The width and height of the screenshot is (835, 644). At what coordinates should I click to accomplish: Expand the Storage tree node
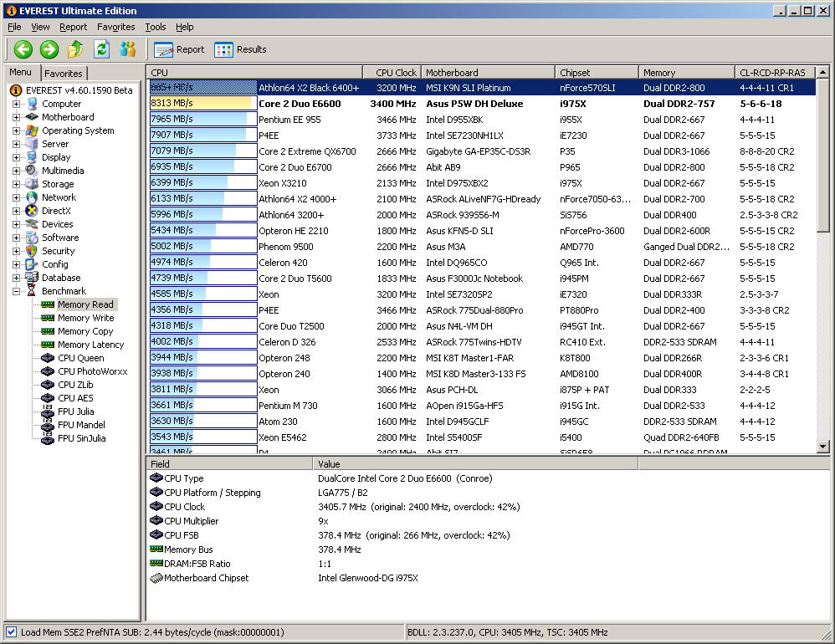(16, 184)
